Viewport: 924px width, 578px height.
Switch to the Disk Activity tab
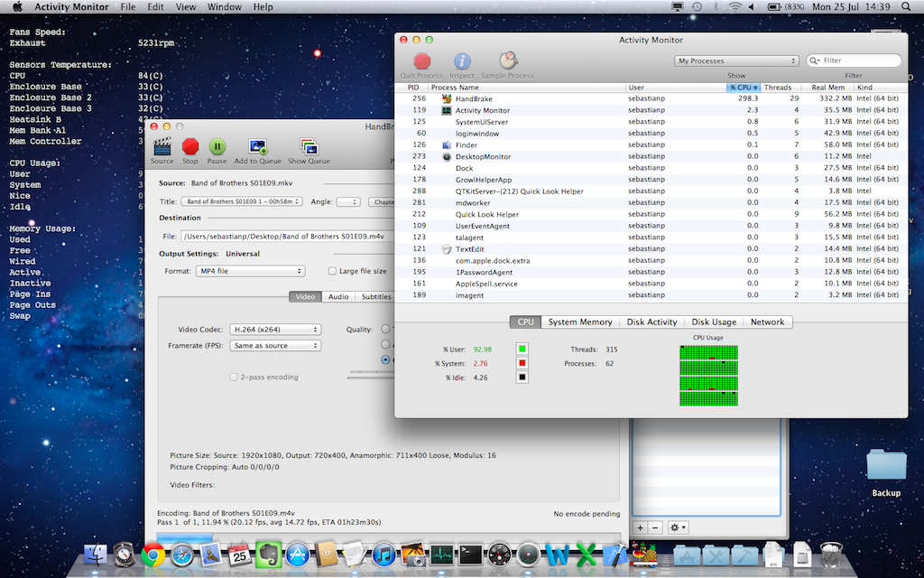(x=651, y=322)
